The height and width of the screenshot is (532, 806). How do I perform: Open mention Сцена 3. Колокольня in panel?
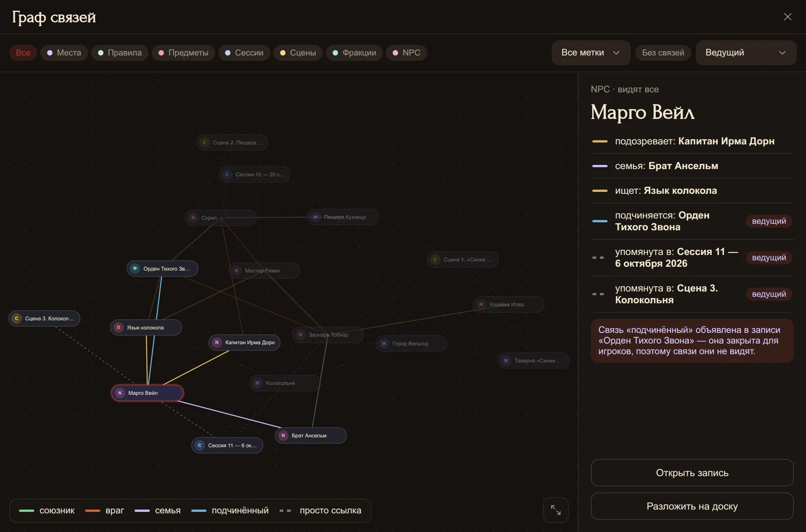(x=692, y=294)
